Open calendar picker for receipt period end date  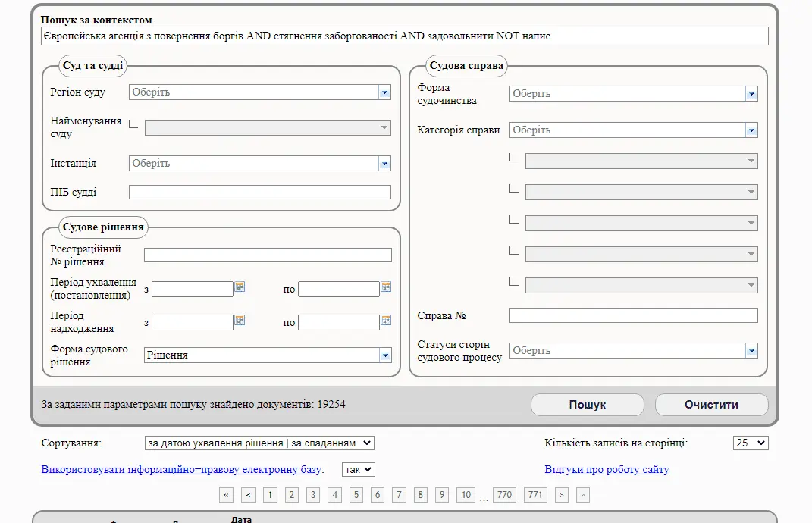[x=387, y=321]
